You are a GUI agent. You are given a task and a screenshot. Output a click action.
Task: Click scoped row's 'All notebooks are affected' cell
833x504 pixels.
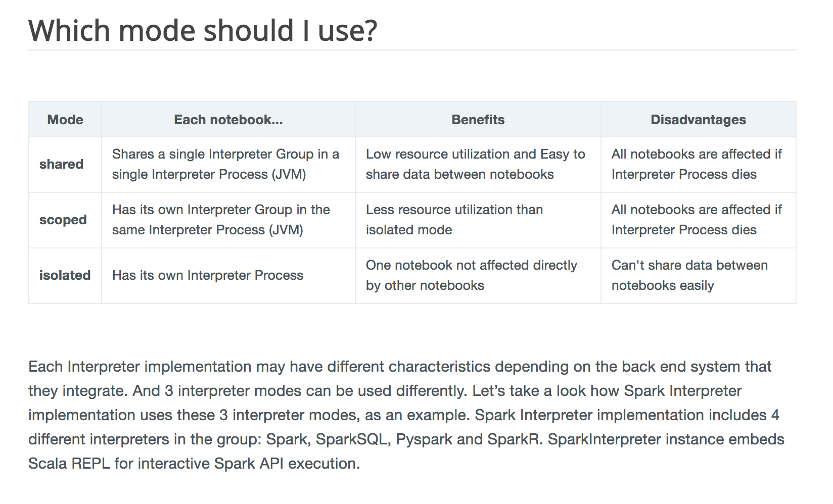699,220
